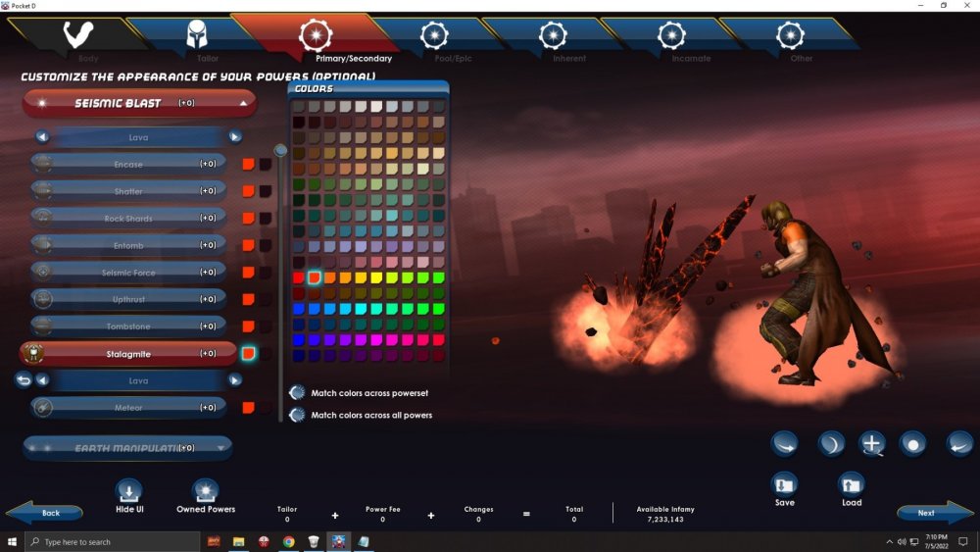Image resolution: width=980 pixels, height=552 pixels.
Task: Click next-theme arrow beside top Lava selector
Action: (x=235, y=137)
